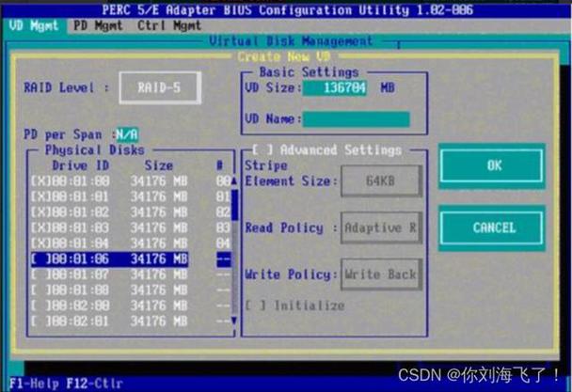Uncheck drive 00:01:04 in Physical Disks
Image resolution: width=572 pixels, height=392 pixels.
[x=37, y=243]
